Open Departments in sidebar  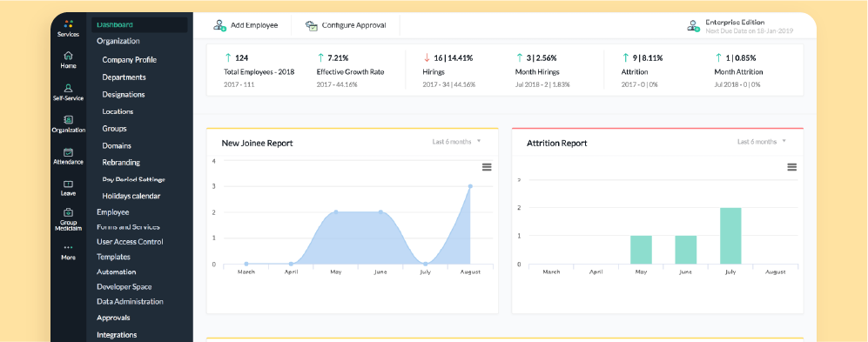124,77
